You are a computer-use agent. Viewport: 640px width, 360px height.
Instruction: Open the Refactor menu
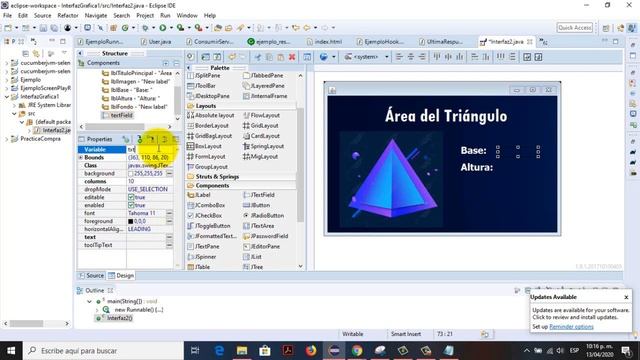tap(68, 16)
